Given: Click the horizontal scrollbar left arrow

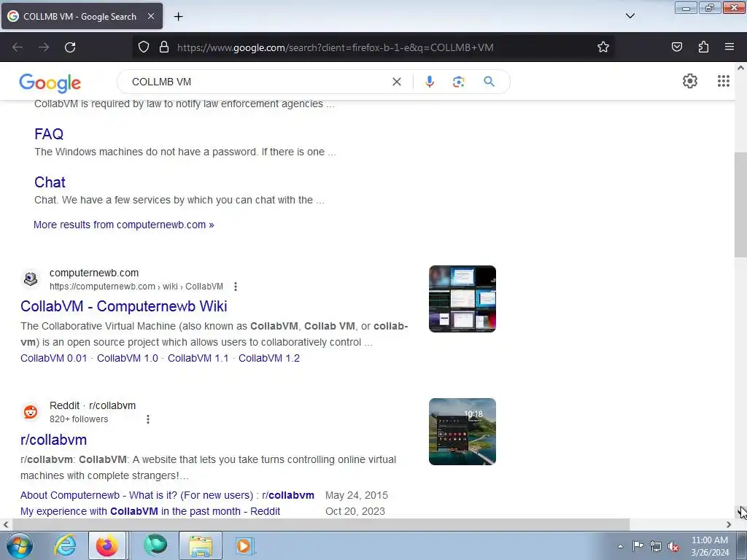Looking at the screenshot, I should coord(6,524).
